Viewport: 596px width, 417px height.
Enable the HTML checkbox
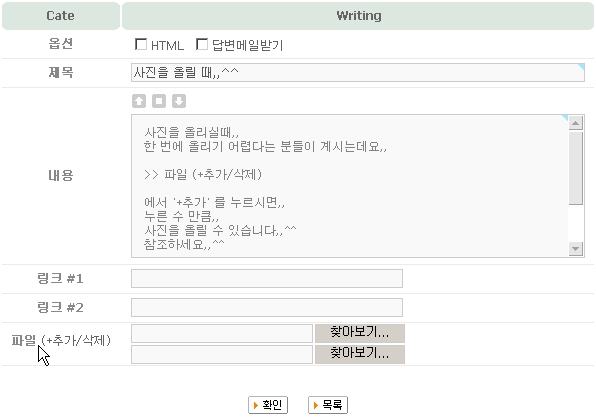141,44
